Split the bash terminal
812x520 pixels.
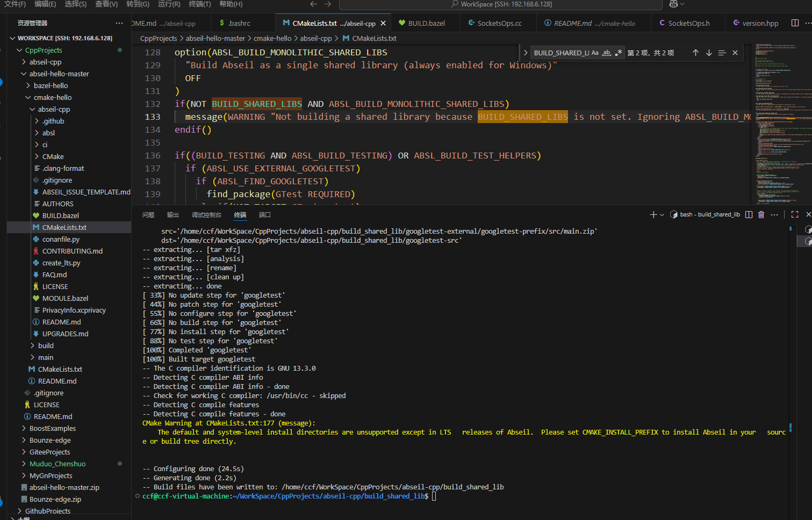749,214
